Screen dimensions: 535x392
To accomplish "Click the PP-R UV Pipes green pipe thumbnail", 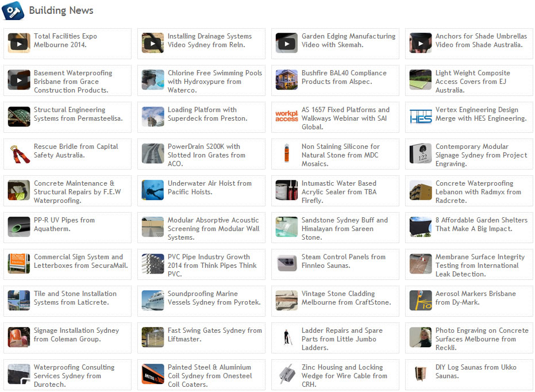I will point(19,227).
